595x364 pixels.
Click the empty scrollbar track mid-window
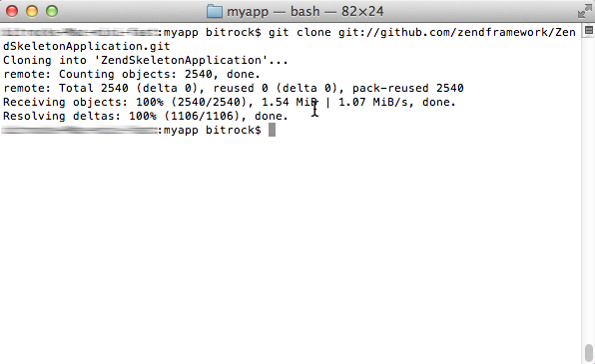pos(589,189)
